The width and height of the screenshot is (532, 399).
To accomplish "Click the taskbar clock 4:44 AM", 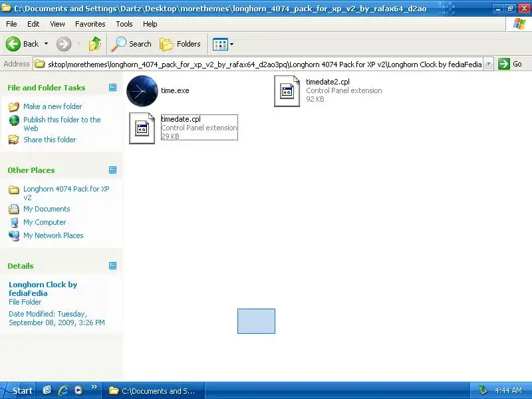I will [508, 390].
